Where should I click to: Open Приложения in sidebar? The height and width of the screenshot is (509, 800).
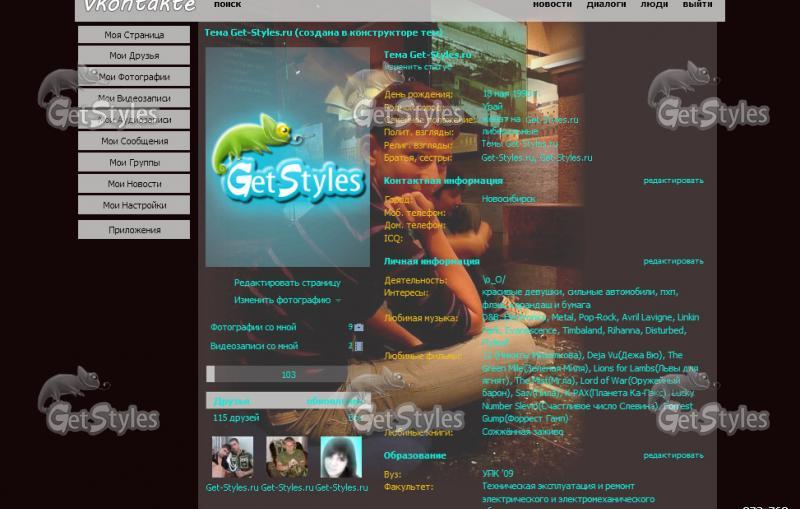(134, 230)
